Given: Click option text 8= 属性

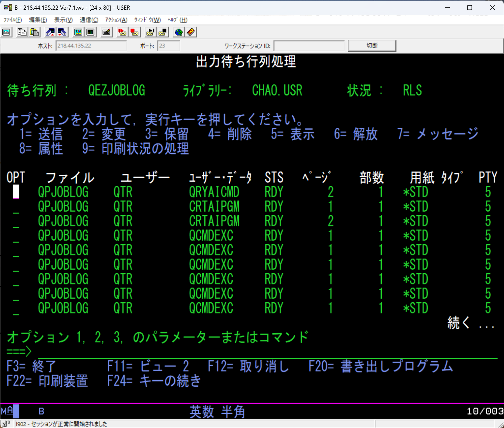Looking at the screenshot, I should coord(41,149).
